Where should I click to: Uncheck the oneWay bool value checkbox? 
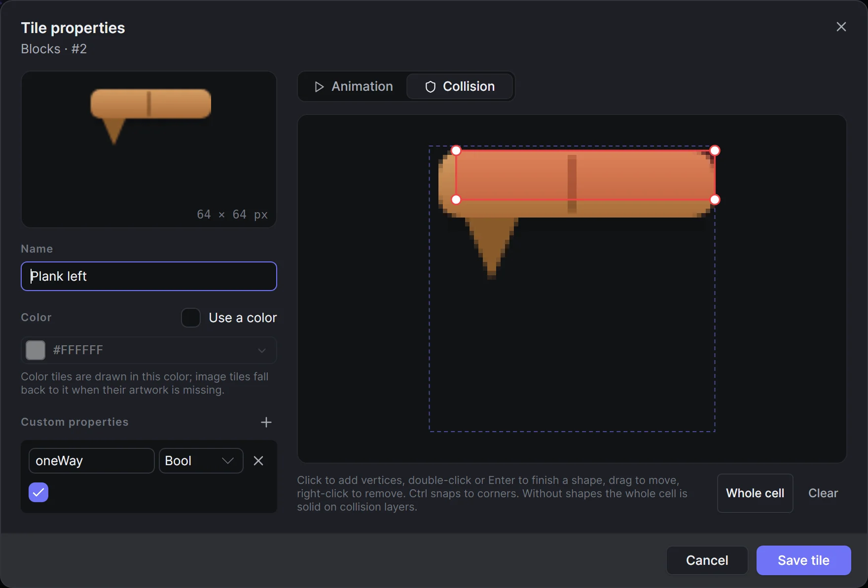tap(38, 492)
